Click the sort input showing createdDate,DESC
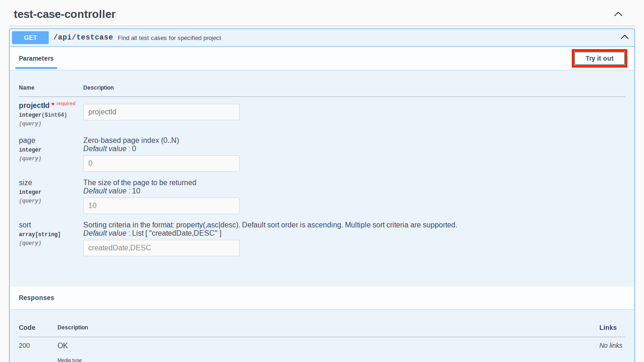644x362 pixels. pyautogui.click(x=161, y=248)
